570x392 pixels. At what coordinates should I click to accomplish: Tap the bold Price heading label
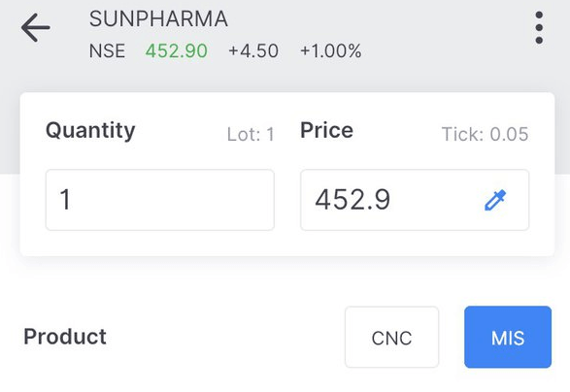coord(327,130)
